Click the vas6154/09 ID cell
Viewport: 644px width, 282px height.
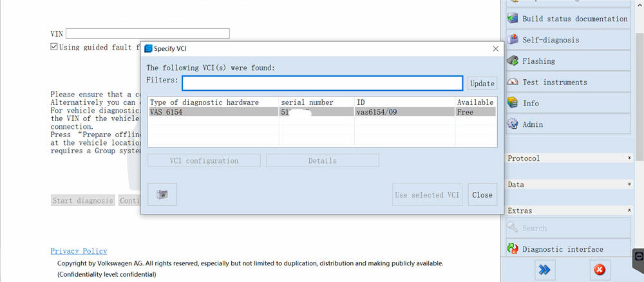404,111
